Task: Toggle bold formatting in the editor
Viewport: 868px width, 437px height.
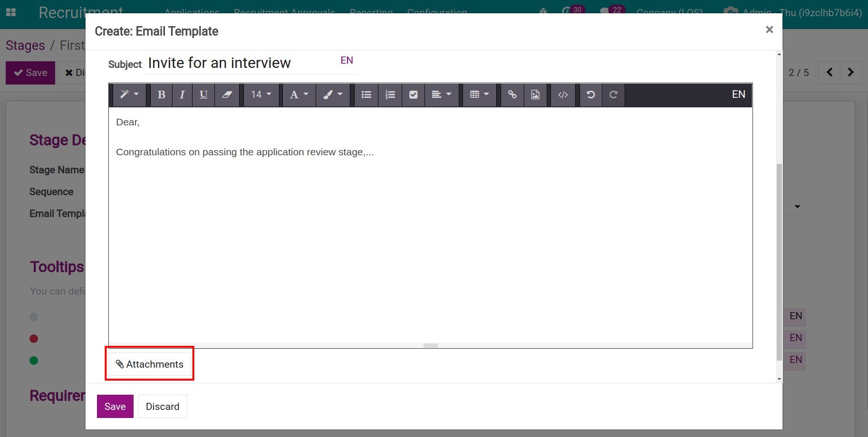Action: [161, 95]
